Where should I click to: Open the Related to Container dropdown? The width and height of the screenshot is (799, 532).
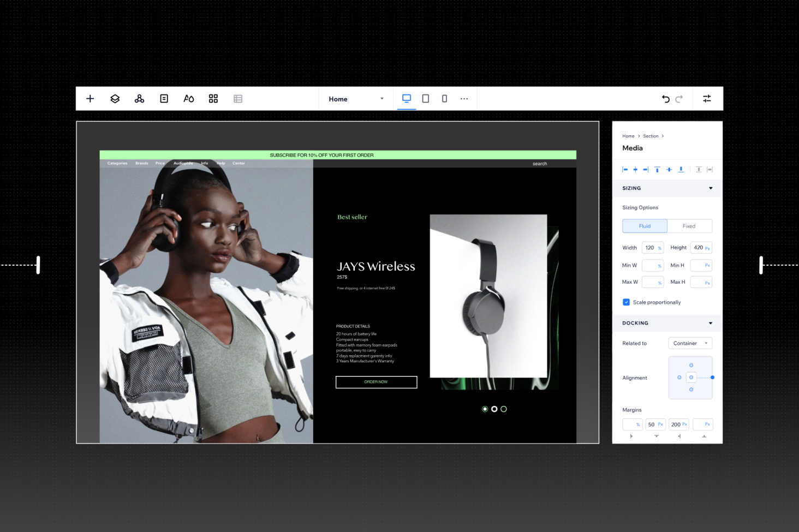click(x=690, y=343)
